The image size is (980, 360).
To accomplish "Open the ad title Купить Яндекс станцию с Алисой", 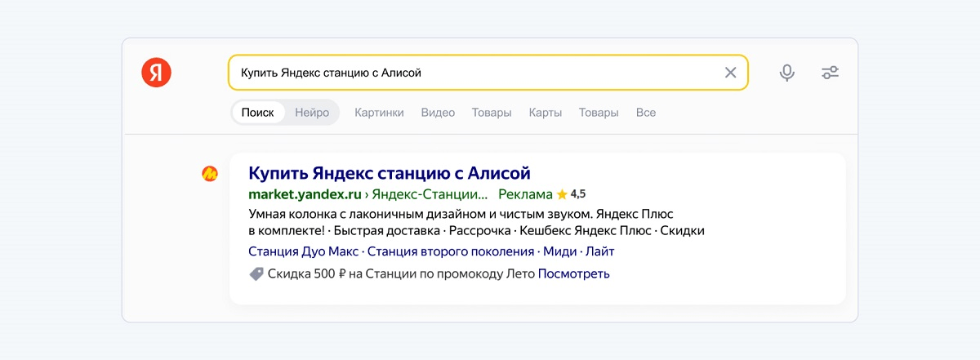I will [390, 173].
